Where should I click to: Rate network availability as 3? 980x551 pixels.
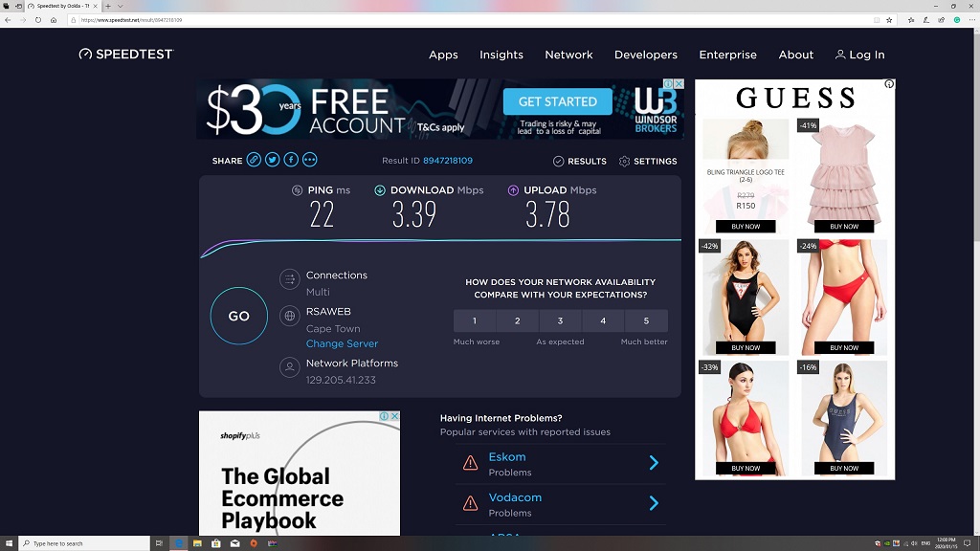[560, 320]
